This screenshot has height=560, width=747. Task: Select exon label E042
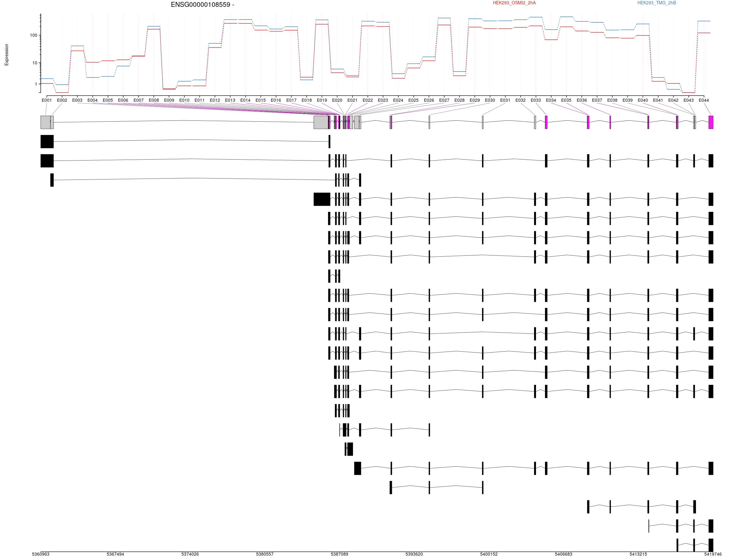click(x=673, y=100)
